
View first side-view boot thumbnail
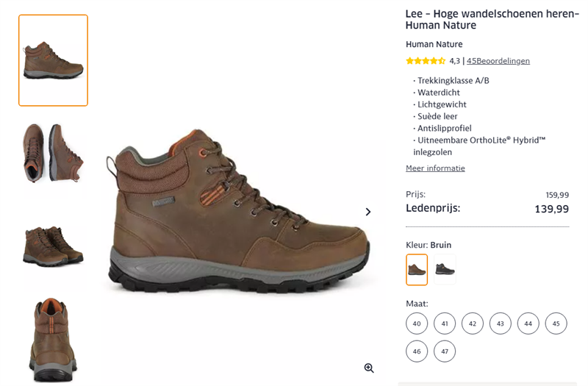coord(53,60)
